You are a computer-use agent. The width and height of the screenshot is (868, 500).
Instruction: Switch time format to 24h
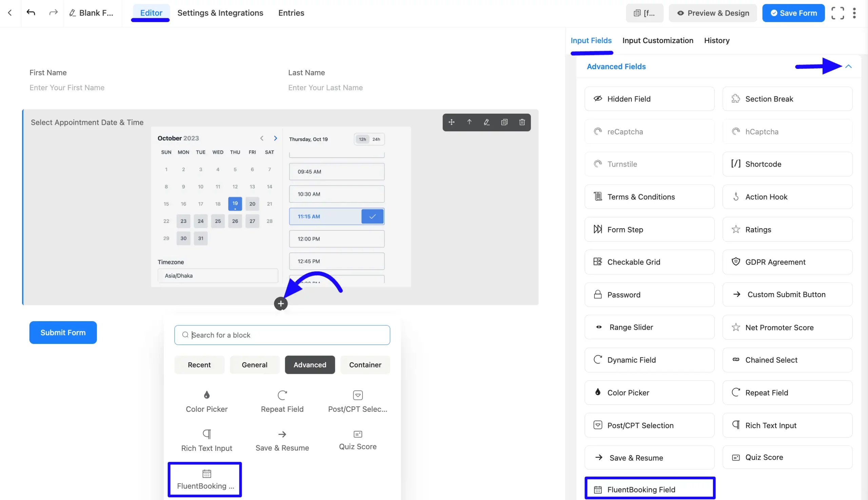click(376, 139)
